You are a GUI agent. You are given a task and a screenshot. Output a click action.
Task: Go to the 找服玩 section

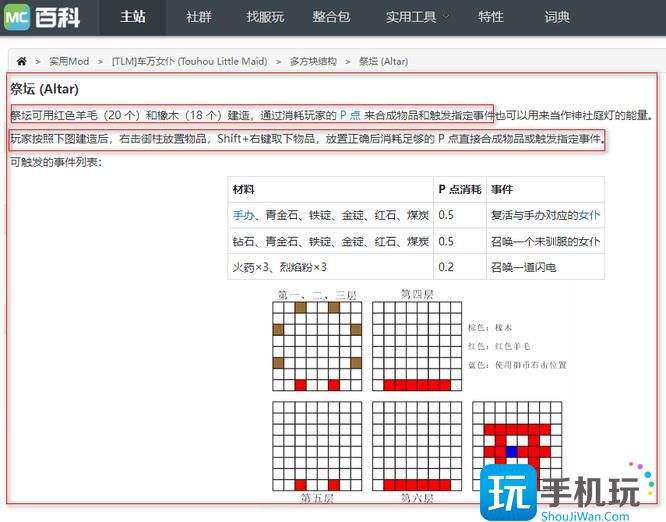[x=265, y=17]
